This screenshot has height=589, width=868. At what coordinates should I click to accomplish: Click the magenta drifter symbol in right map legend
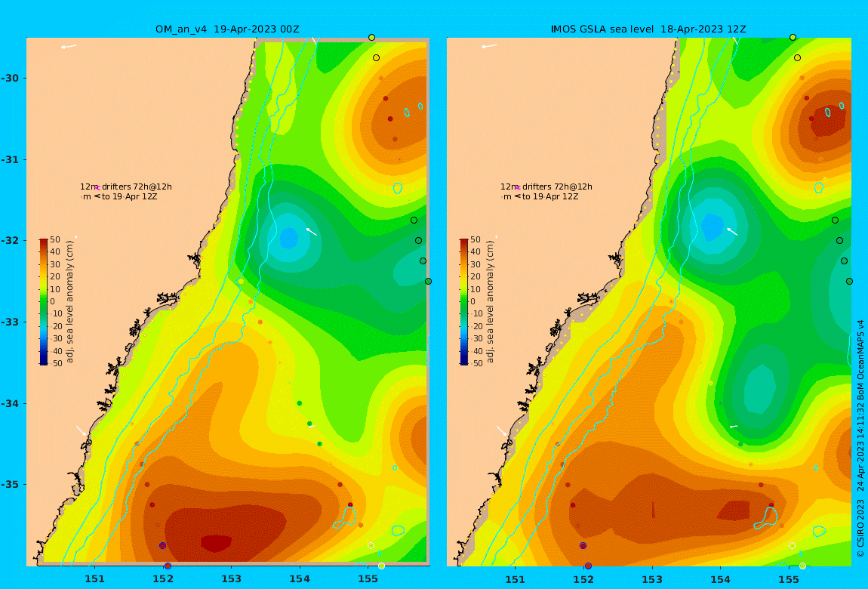(x=517, y=188)
